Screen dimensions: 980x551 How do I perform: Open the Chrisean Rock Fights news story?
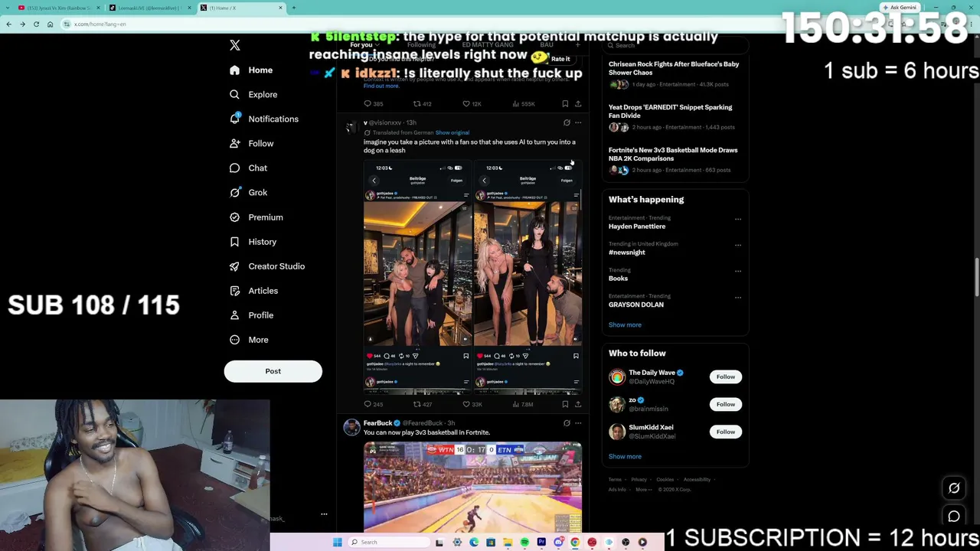point(675,74)
